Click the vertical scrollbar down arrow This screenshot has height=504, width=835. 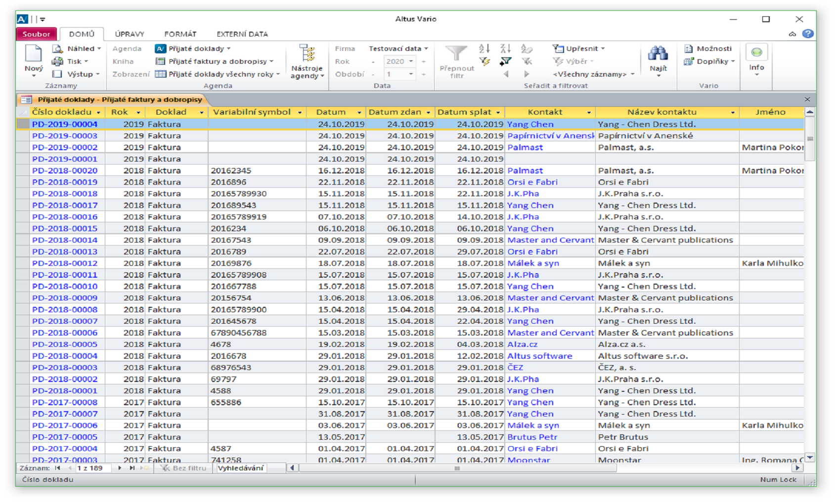810,458
